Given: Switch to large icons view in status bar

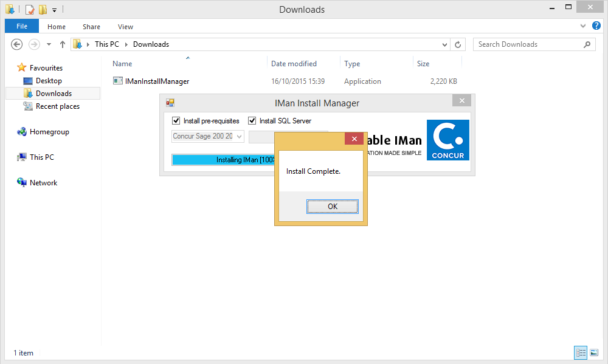Looking at the screenshot, I should click(593, 352).
